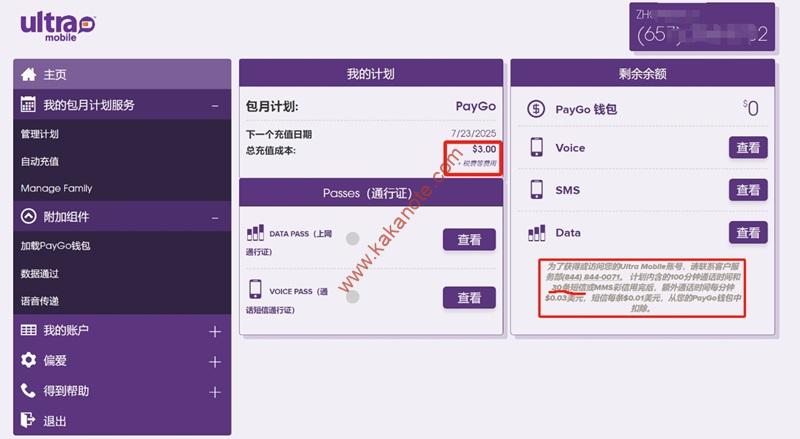Click the phone icon beside 得到帮助
Viewport: 800px width, 439px height.
point(28,391)
